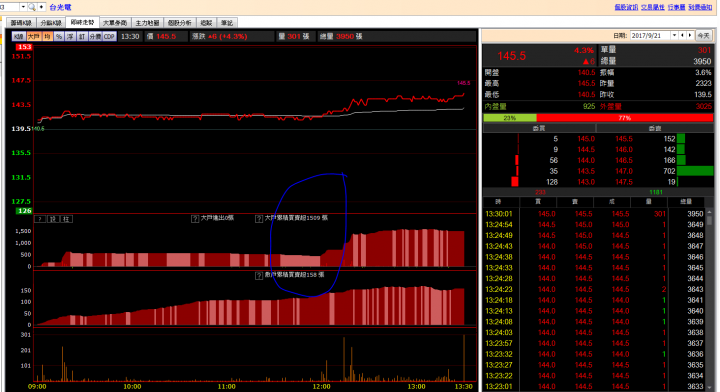Toggle the 均 average line button
The image size is (720, 392).
click(47, 36)
